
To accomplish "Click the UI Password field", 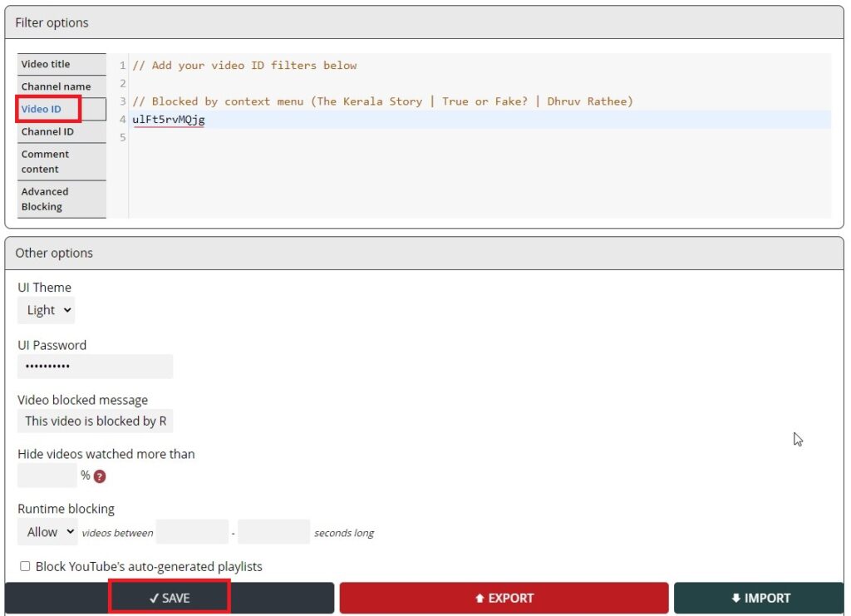I will tap(95, 367).
